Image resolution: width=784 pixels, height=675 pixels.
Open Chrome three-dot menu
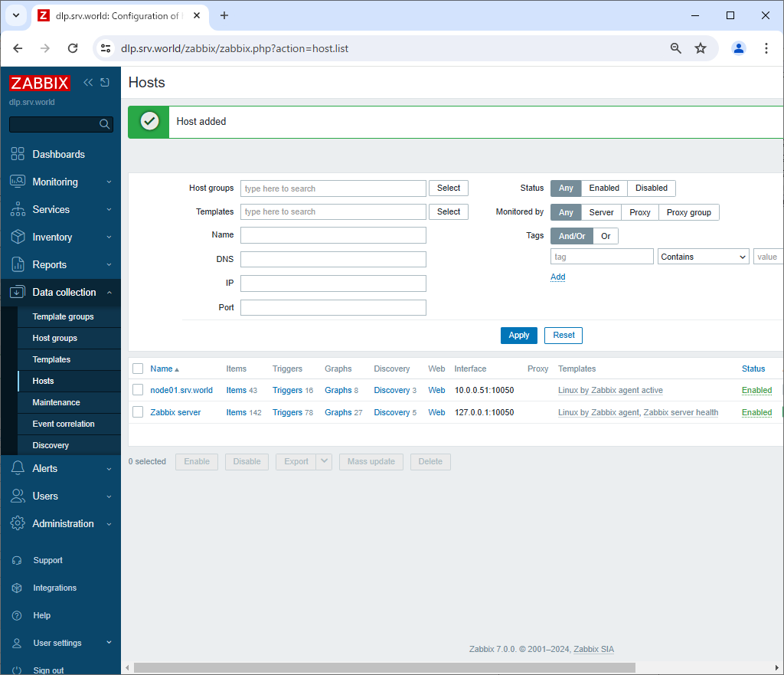[766, 48]
